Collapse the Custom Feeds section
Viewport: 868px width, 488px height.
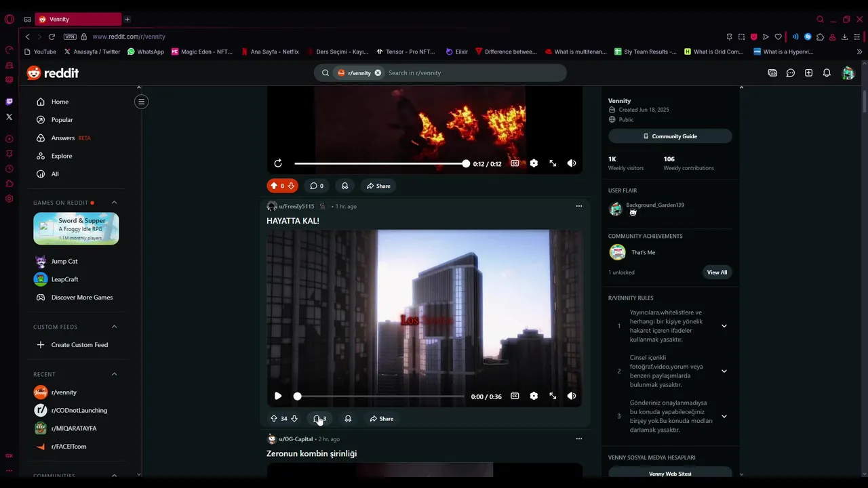114,327
